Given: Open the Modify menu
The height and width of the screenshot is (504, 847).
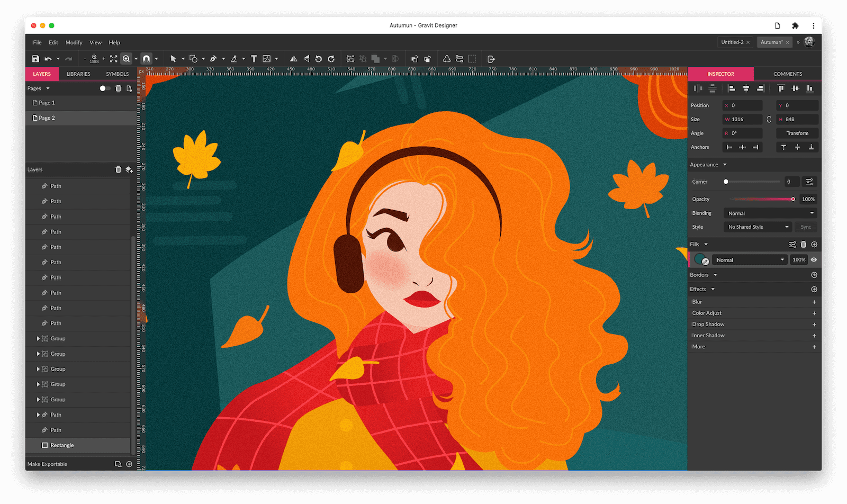Looking at the screenshot, I should tap(74, 42).
